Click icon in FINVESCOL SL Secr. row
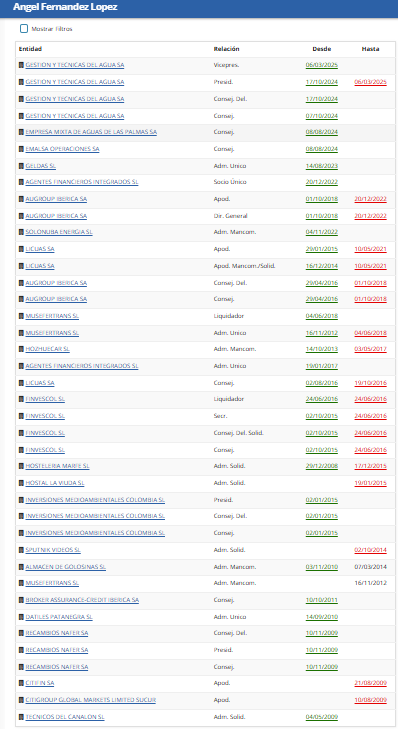Screen dimensions: 398x729 pos(21,416)
